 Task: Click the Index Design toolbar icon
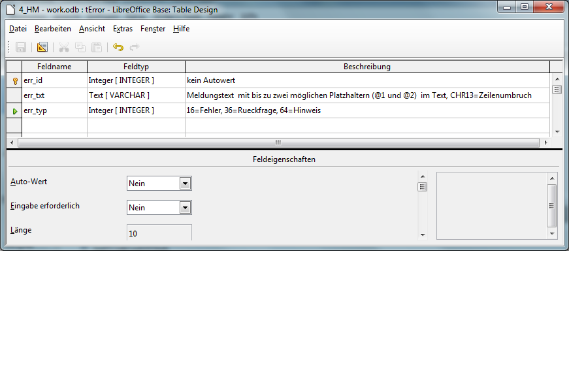click(x=42, y=47)
